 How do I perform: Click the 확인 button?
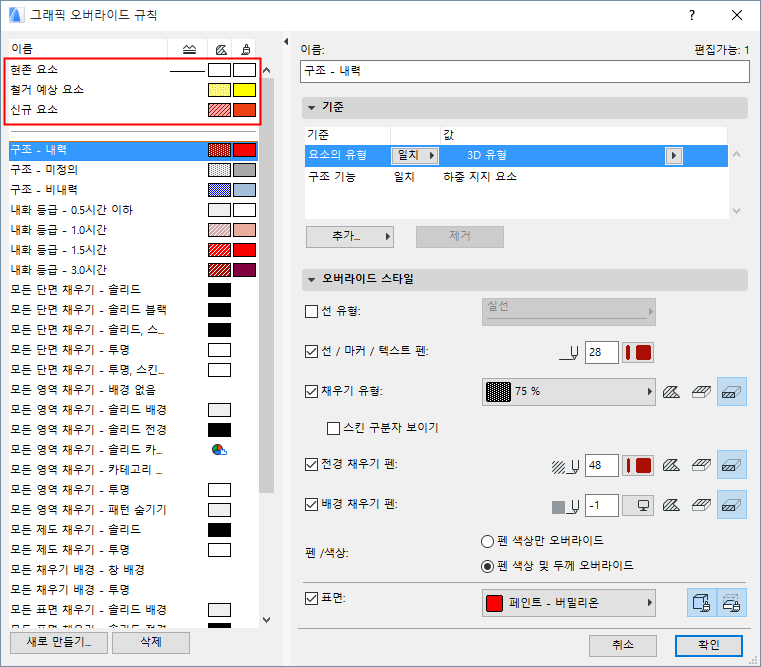tap(709, 646)
